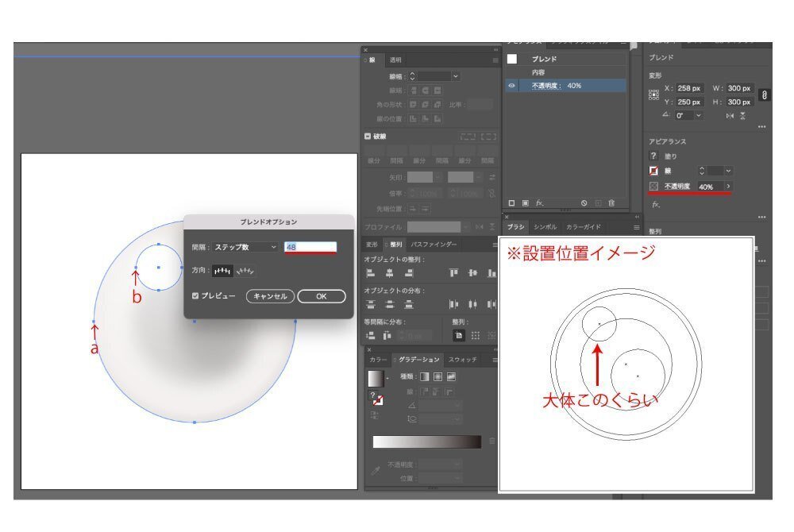Open the gradient preset dropdown arrow
794x532 pixels.
pos(388,378)
